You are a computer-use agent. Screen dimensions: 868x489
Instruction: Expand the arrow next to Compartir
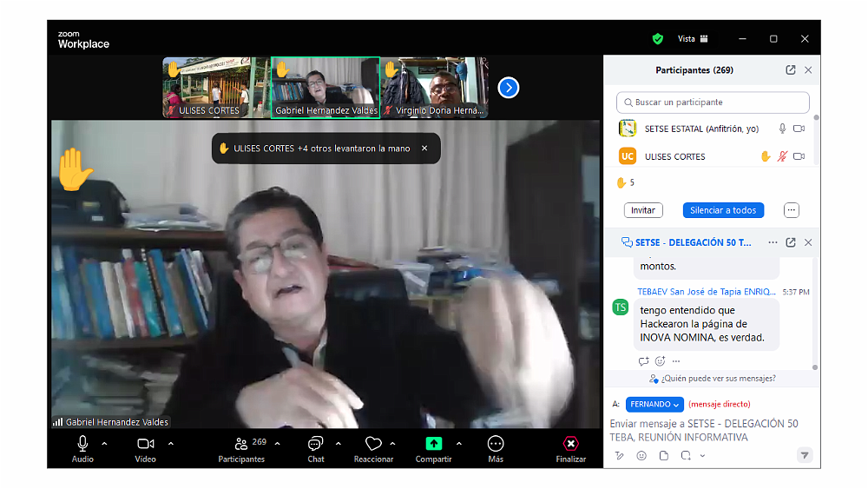click(458, 444)
